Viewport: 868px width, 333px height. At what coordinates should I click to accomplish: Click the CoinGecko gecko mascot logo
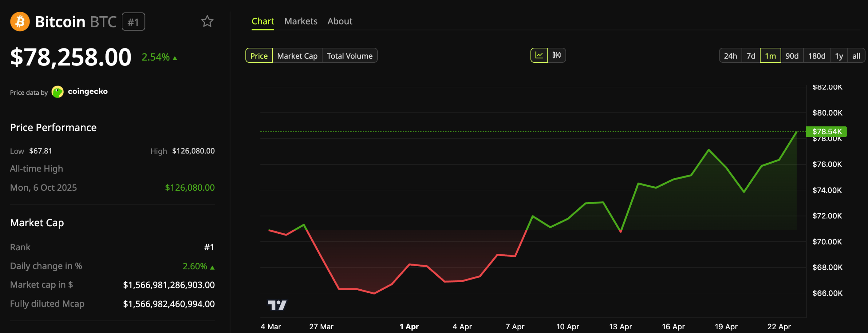(58, 91)
